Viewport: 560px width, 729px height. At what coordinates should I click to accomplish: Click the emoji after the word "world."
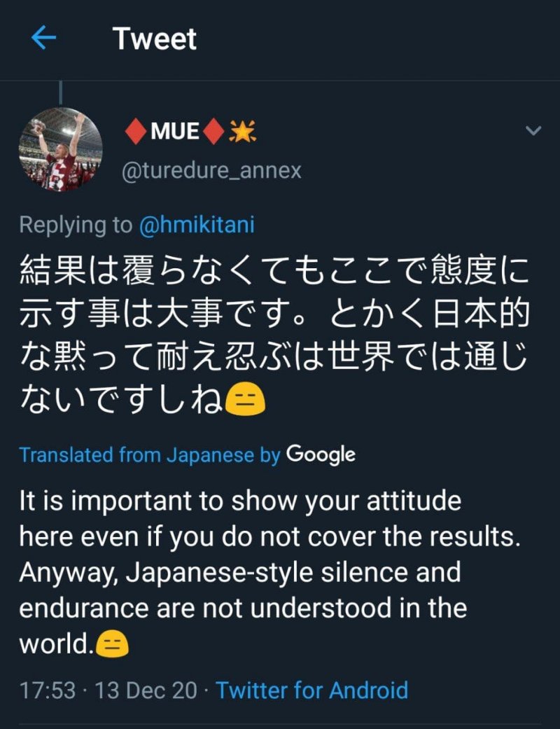pos(112,644)
